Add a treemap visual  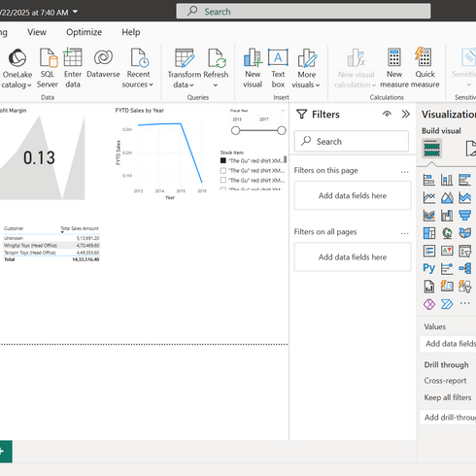pyautogui.click(x=429, y=233)
